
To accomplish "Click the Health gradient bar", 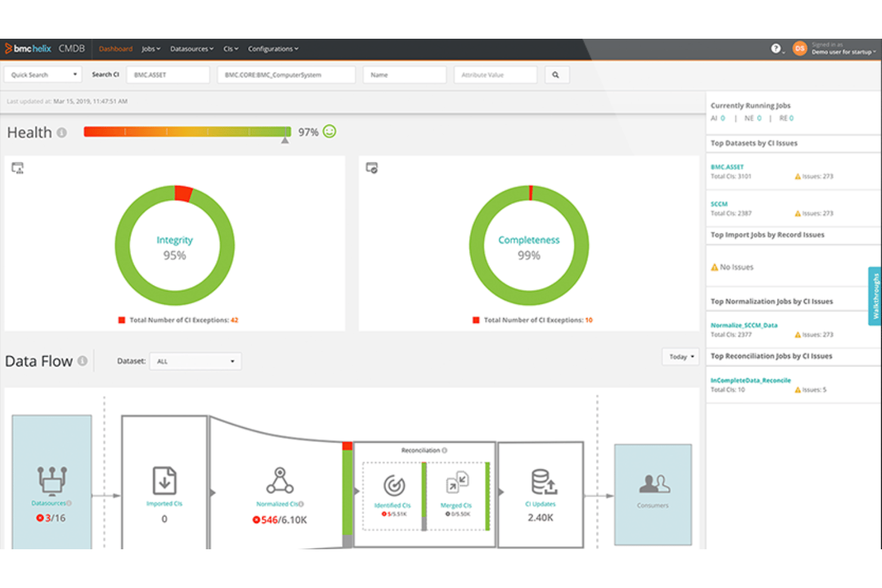I will tap(187, 132).
